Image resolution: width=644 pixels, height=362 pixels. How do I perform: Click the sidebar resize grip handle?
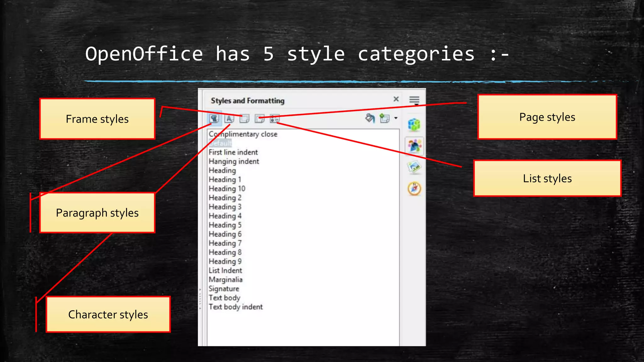tap(200, 299)
